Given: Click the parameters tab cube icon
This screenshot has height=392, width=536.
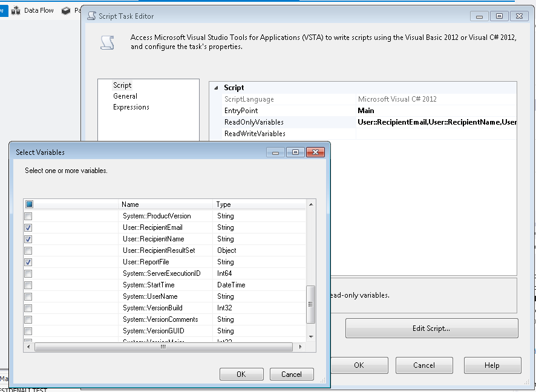Looking at the screenshot, I should 65,11.
